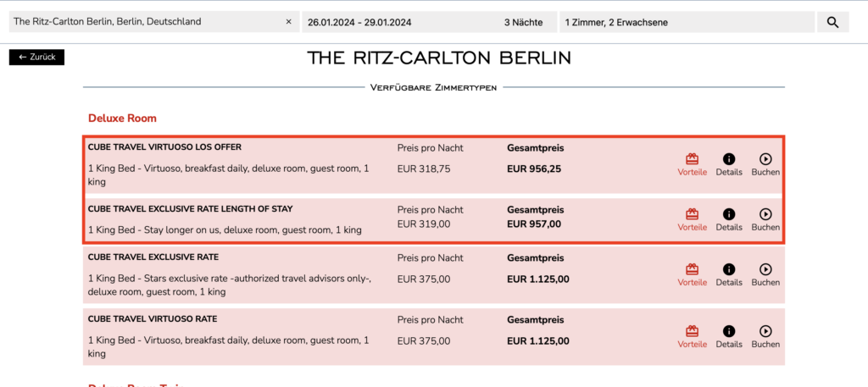This screenshot has width=868, height=387.
Task: Click the hotel destination search field
Action: [x=144, y=22]
